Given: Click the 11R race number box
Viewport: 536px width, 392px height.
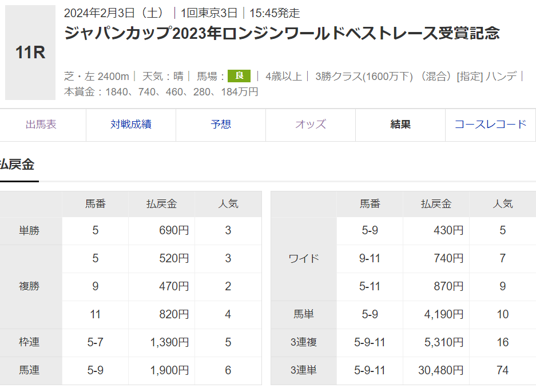Looking at the screenshot, I should pyautogui.click(x=30, y=53).
